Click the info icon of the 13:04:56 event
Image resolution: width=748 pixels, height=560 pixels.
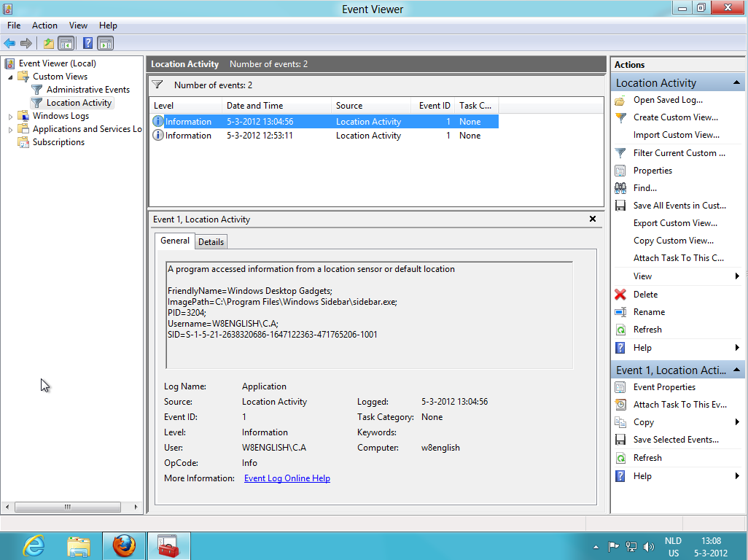158,122
